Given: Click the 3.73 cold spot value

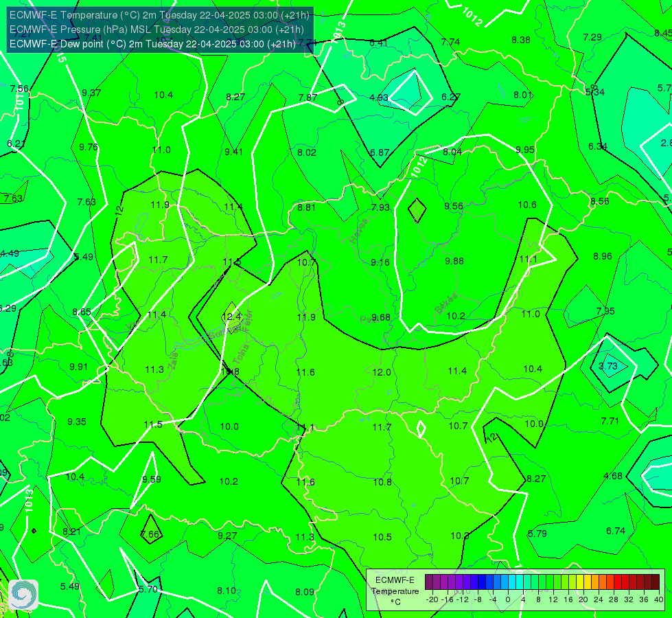Looking at the screenshot, I should [607, 366].
